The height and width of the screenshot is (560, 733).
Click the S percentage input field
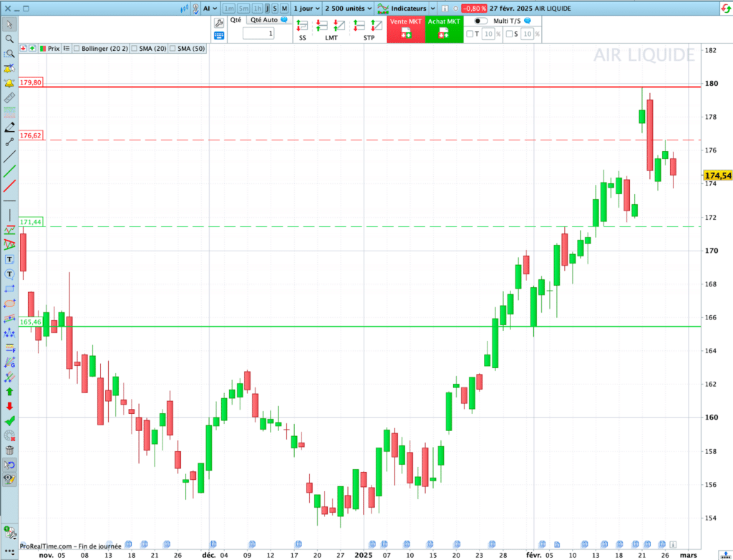(527, 34)
